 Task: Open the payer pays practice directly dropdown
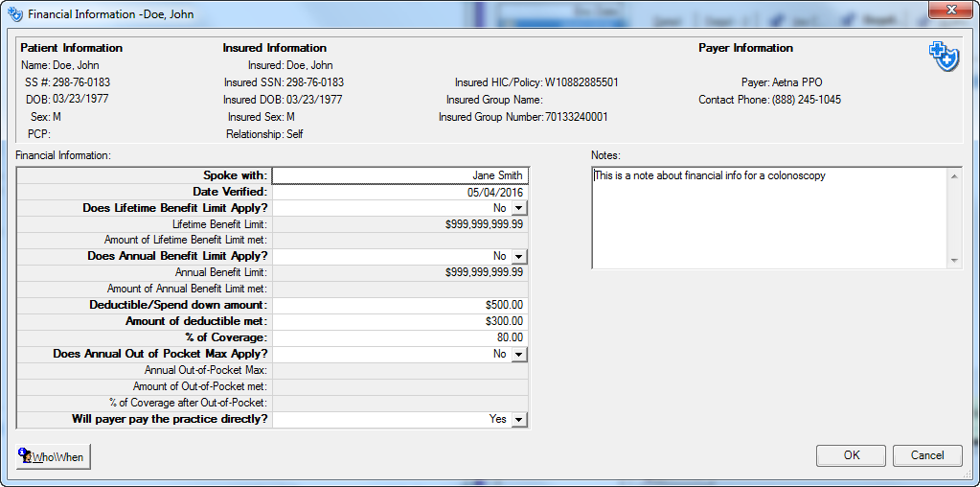point(518,420)
